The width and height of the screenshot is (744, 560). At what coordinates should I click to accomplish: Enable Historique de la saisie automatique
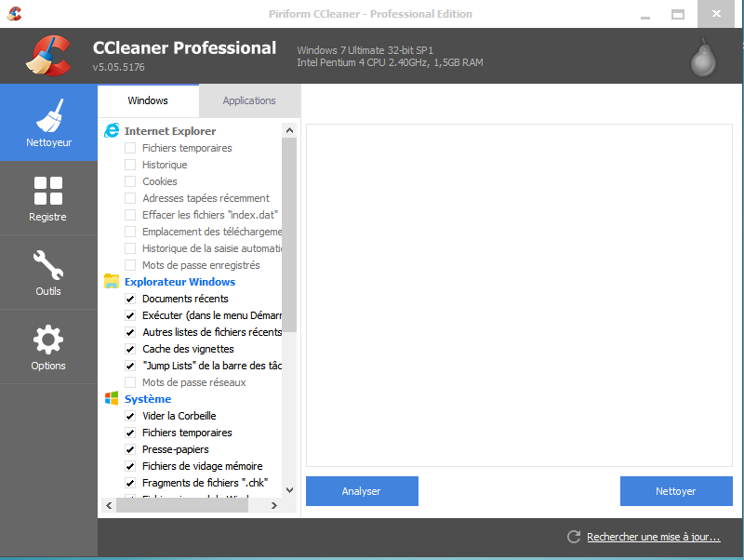tap(130, 248)
